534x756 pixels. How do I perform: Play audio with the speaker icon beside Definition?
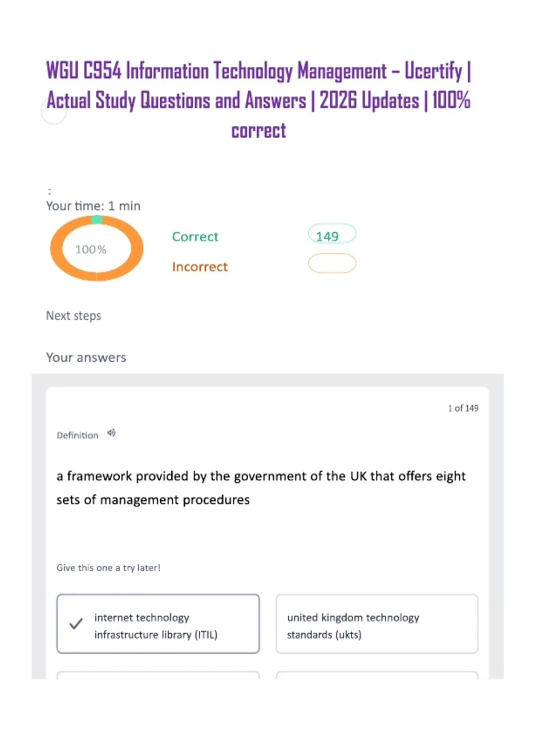click(111, 433)
